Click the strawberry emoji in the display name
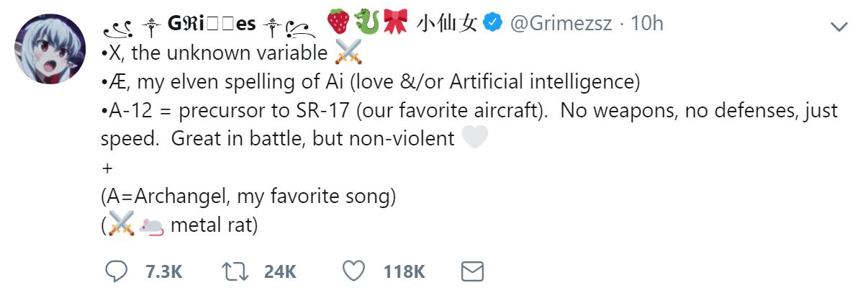 tap(337, 23)
